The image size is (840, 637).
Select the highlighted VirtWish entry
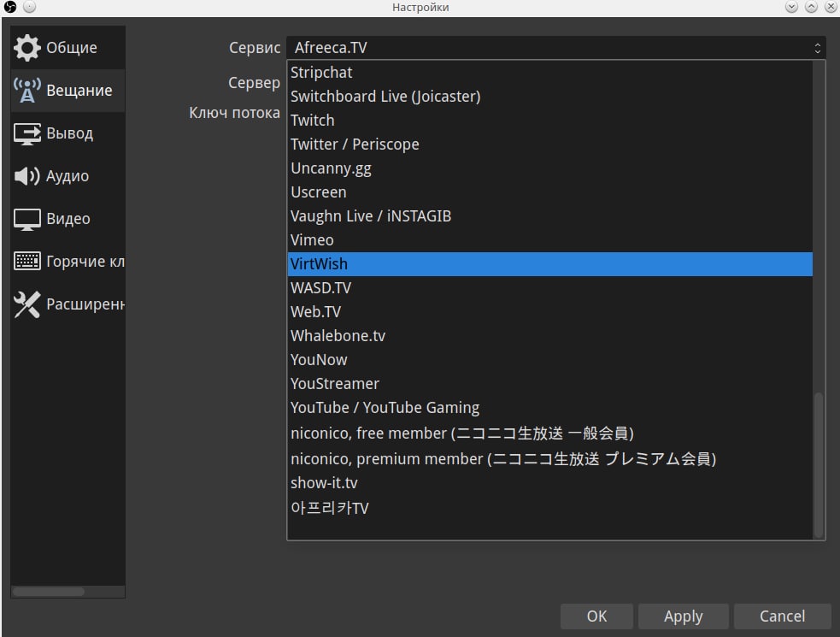click(550, 264)
